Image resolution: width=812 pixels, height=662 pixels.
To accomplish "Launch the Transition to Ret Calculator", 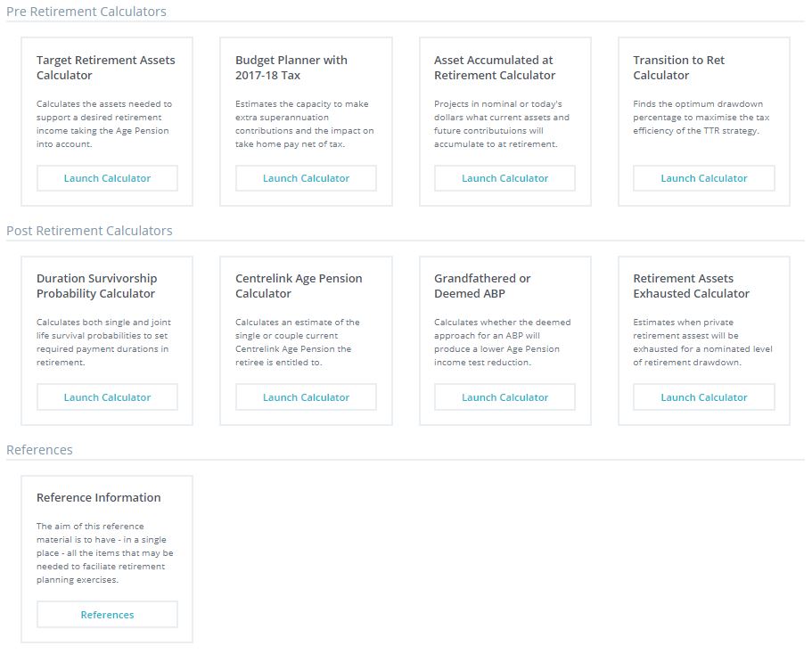I will click(703, 178).
